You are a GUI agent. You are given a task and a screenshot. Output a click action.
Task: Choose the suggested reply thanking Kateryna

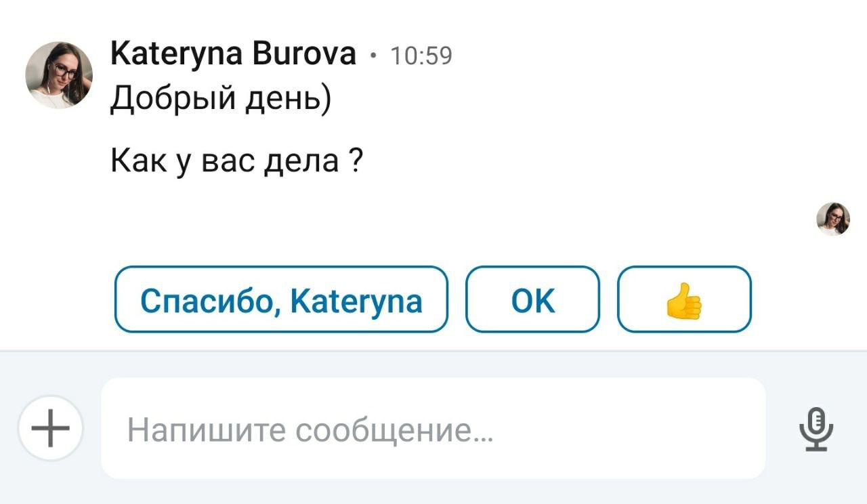click(281, 299)
